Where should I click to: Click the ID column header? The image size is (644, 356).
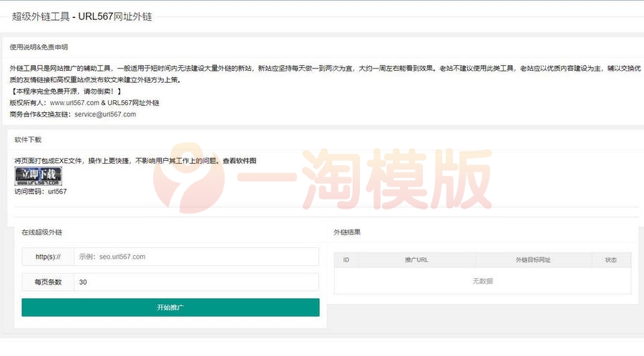[346, 260]
